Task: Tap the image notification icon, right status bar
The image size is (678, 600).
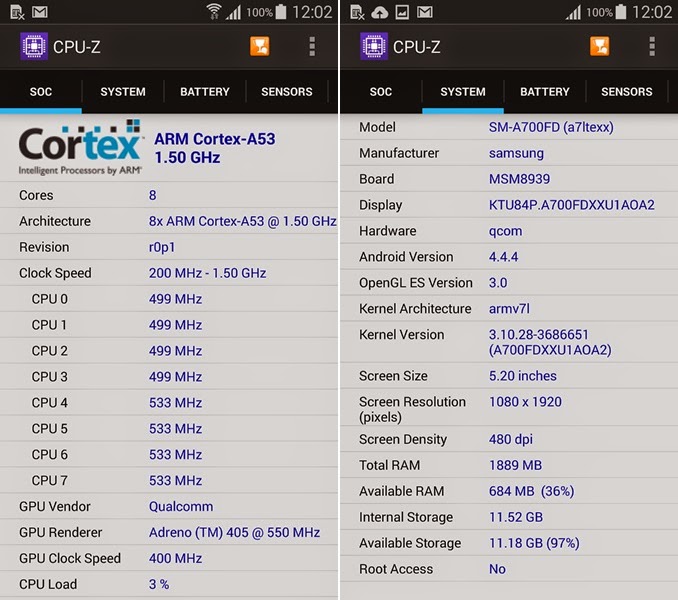Action: click(402, 12)
